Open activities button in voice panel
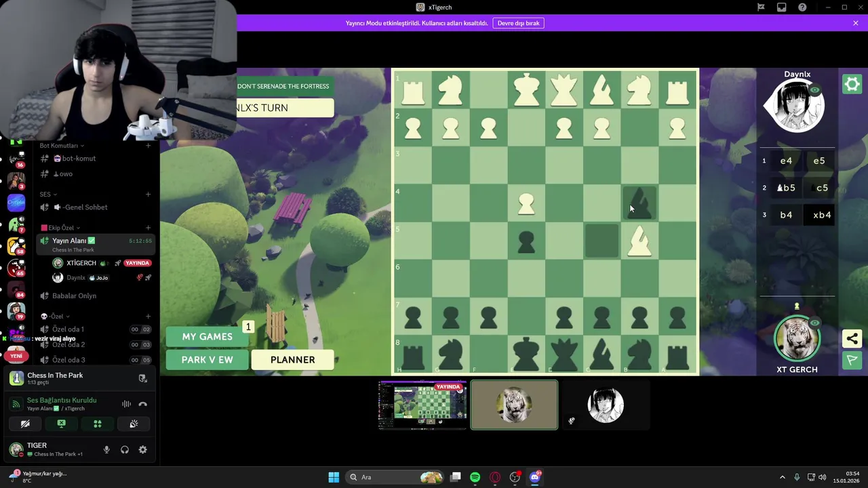This screenshot has width=868, height=488. [98, 424]
